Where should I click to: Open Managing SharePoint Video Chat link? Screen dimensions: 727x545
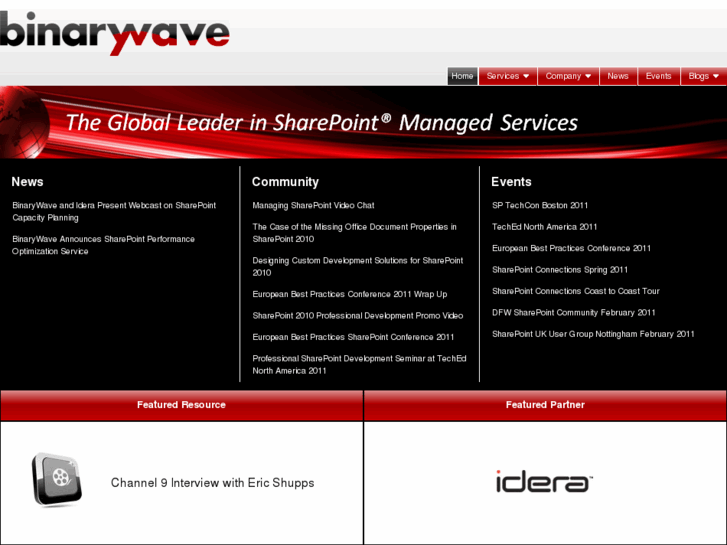pyautogui.click(x=313, y=205)
